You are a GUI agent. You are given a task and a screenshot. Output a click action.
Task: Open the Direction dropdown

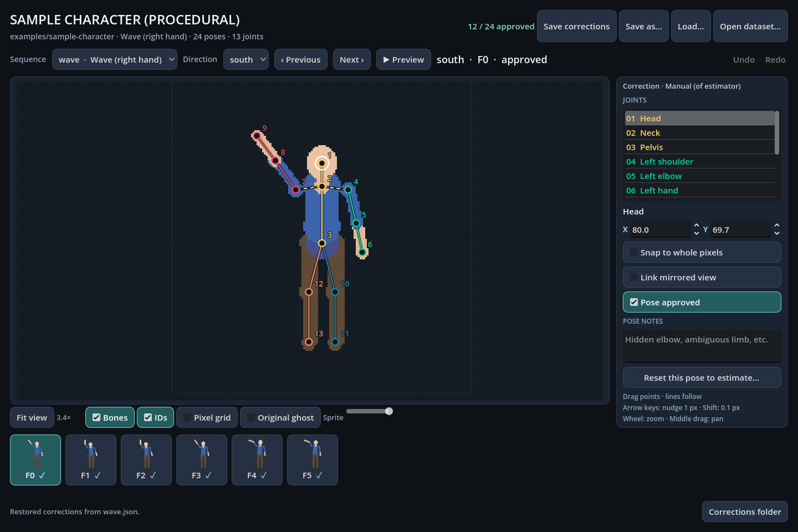(x=246, y=59)
